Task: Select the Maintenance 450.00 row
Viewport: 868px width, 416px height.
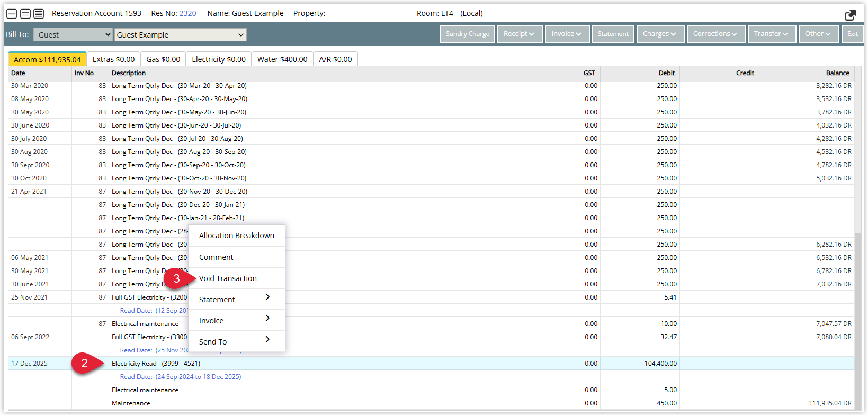Action: [x=431, y=403]
